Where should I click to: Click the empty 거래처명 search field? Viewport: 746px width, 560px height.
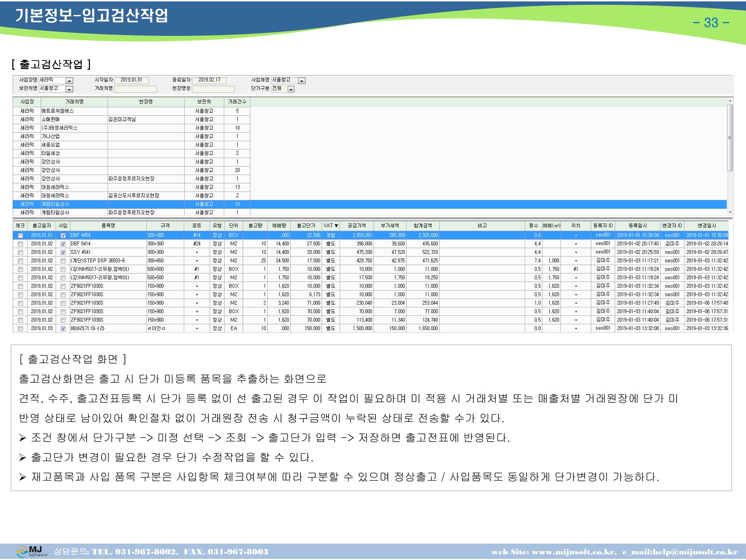coord(135,89)
